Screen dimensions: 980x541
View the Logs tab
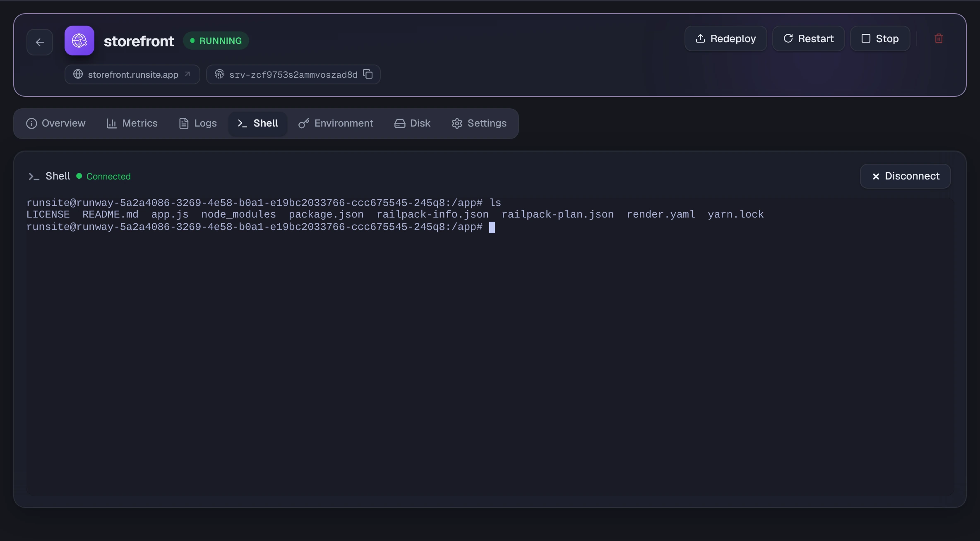tap(198, 123)
